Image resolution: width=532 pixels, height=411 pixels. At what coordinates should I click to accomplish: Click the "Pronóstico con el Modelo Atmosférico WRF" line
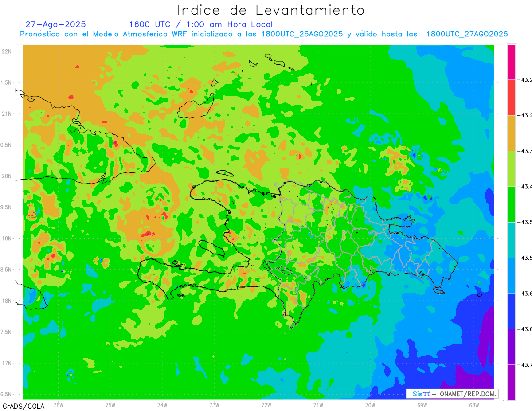(264, 34)
